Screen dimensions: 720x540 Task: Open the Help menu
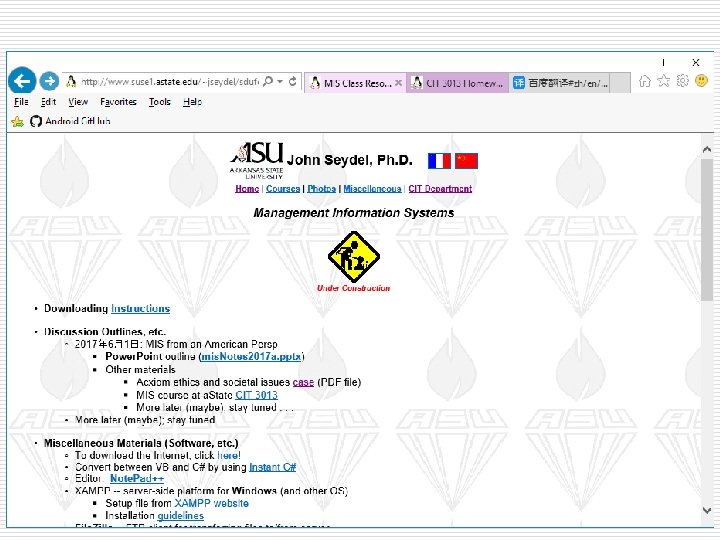tap(192, 102)
